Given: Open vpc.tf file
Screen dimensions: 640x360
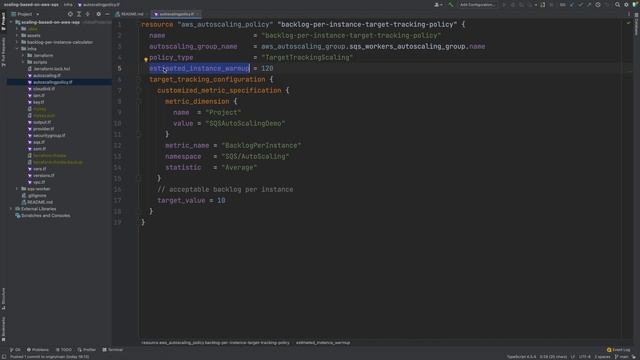Looking at the screenshot, I should click(x=39, y=182).
